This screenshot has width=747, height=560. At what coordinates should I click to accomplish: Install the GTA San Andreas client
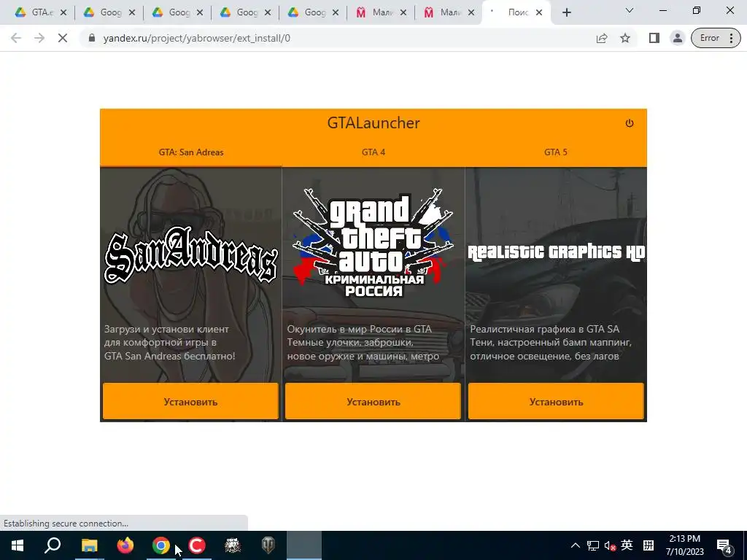190,402
